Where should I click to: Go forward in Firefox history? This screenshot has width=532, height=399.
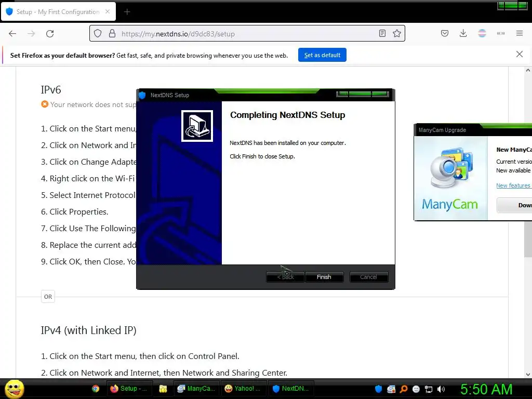click(x=31, y=34)
